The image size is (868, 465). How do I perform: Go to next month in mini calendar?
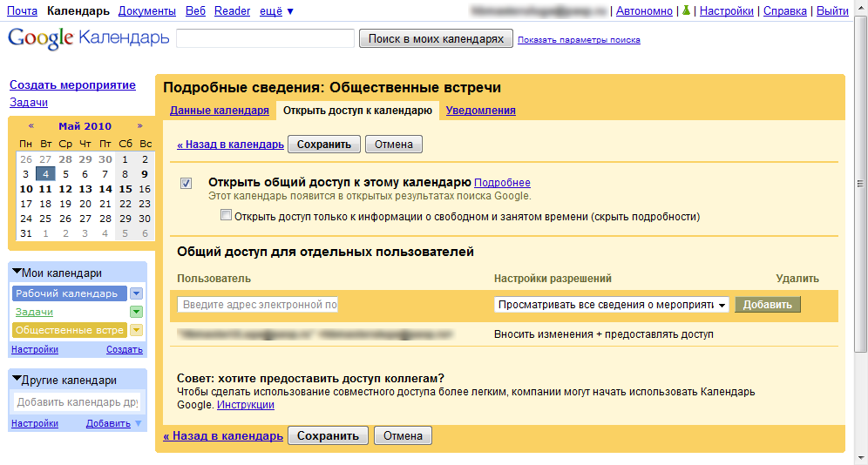point(139,126)
